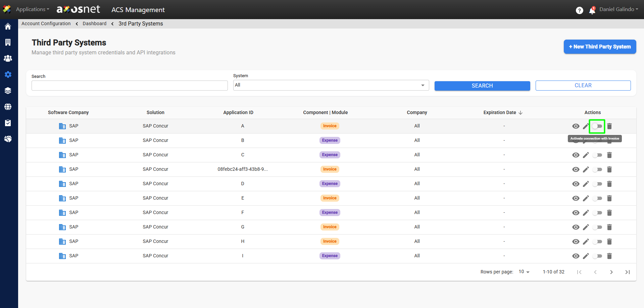Open the globe icon in the sidebar
Screen dimensions: 644x308
(x=8, y=107)
